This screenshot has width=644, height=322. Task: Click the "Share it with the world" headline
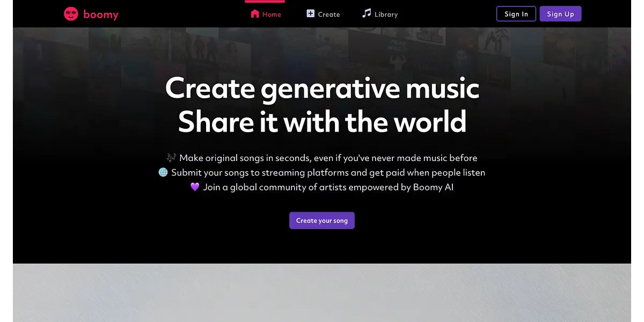click(322, 122)
